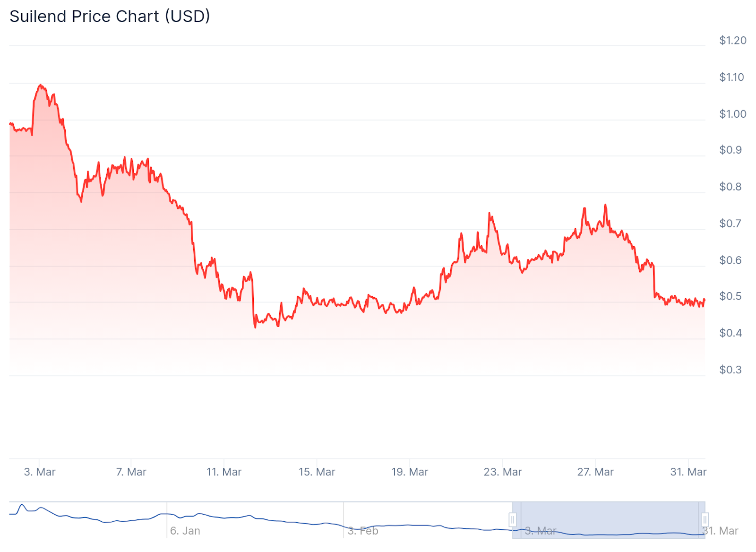This screenshot has height=552, width=756.
Task: Click the 27. Mar date axis label
Action: pyautogui.click(x=595, y=472)
